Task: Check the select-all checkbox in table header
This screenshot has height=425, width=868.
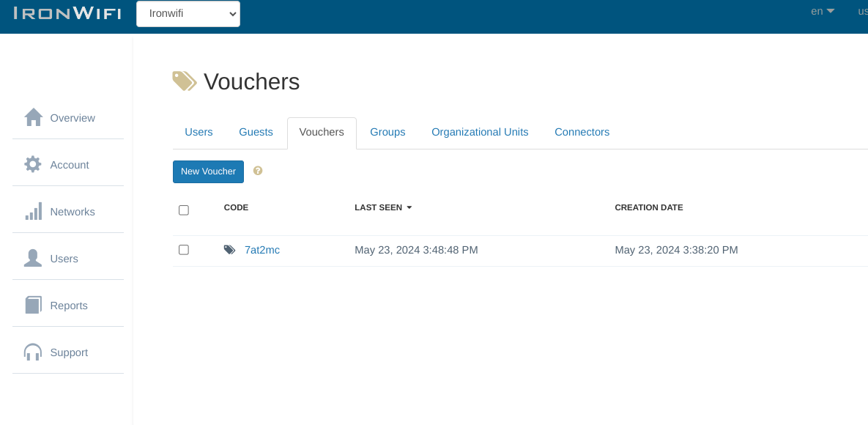Action: tap(183, 210)
